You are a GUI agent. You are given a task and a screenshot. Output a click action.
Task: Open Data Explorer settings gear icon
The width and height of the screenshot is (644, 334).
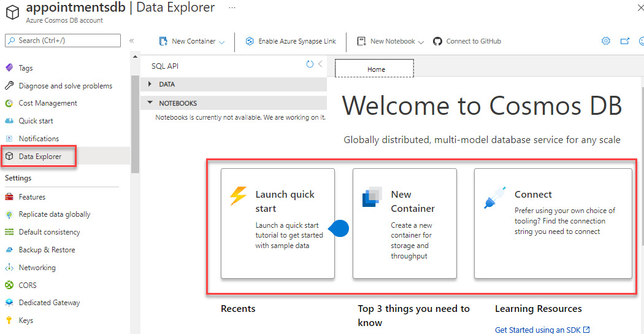pos(606,41)
